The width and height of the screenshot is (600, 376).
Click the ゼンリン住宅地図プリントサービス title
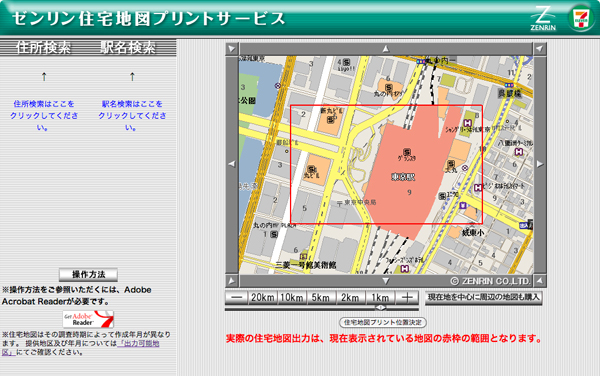[x=148, y=18]
